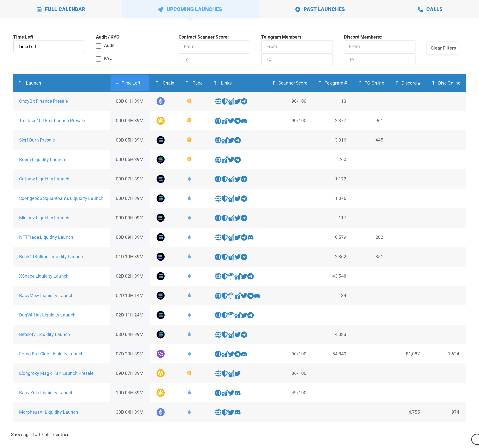Open the NFTTrade Liquidity Launch link

[46, 237]
